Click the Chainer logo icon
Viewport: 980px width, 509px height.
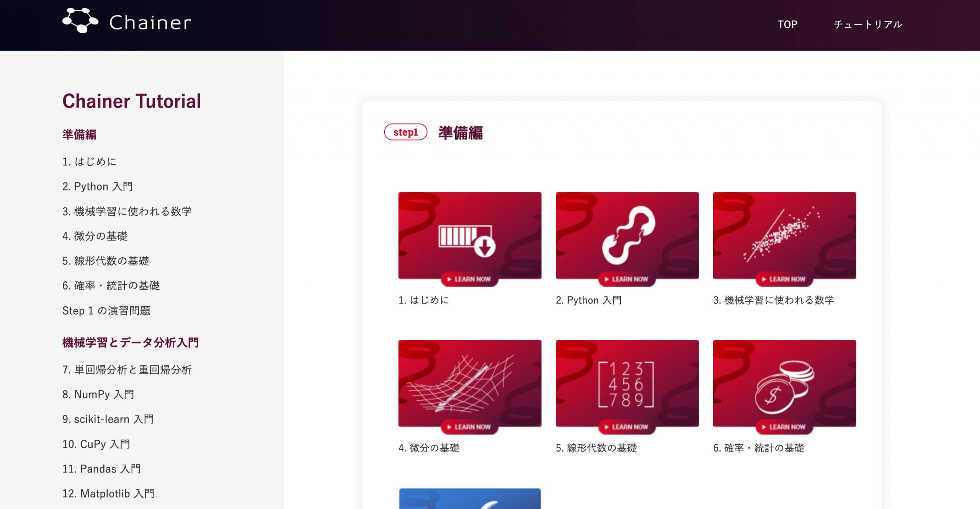point(80,21)
